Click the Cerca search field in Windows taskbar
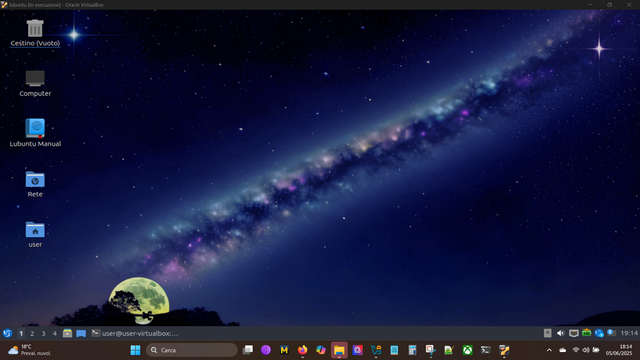The height and width of the screenshot is (360, 640). click(192, 350)
